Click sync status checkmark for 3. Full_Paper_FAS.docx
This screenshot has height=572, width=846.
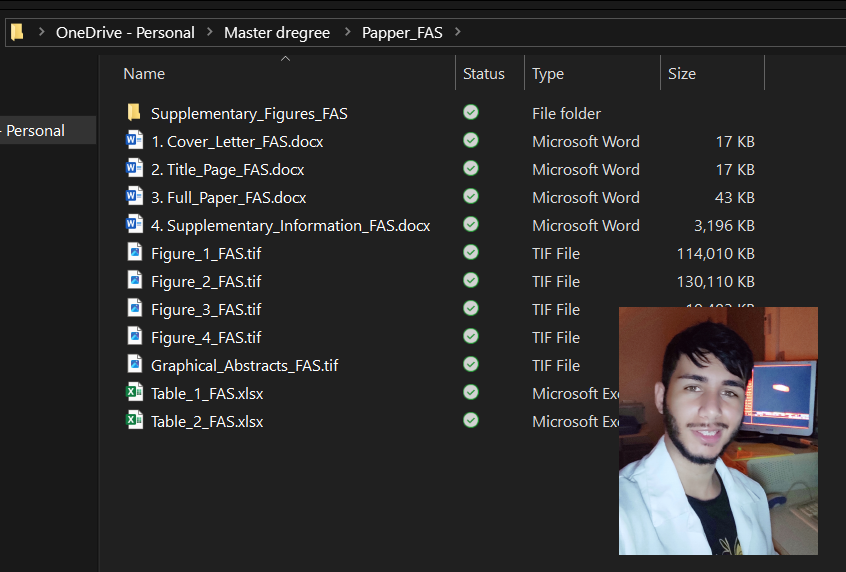point(471,196)
